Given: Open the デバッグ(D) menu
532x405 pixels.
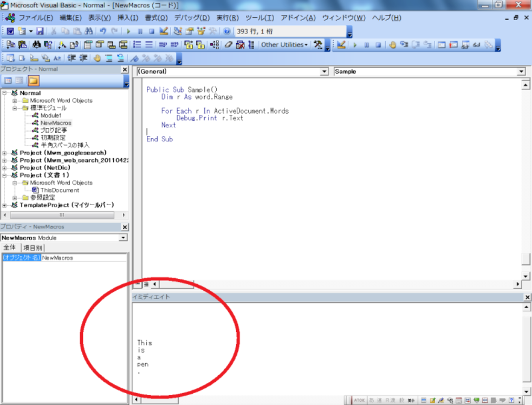Looking at the screenshot, I should pyautogui.click(x=192, y=18).
